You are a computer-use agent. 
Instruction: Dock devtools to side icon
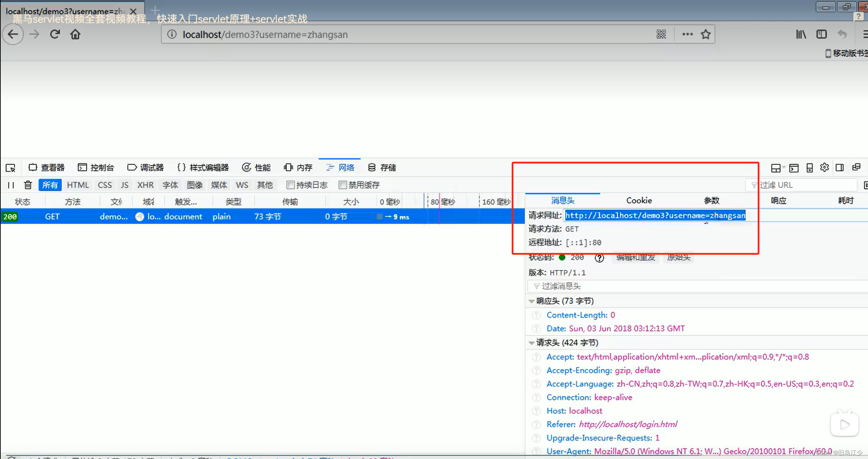click(x=840, y=168)
